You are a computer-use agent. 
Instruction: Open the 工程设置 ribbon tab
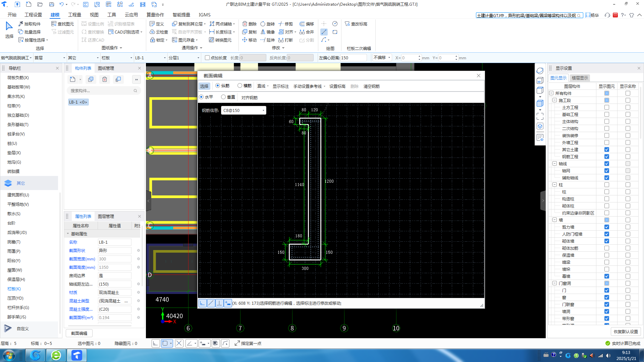[33, 15]
